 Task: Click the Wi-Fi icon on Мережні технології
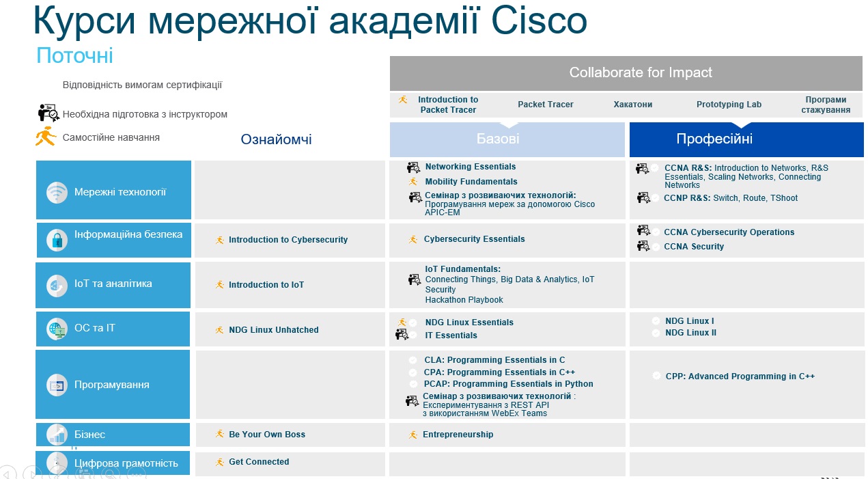pos(57,193)
